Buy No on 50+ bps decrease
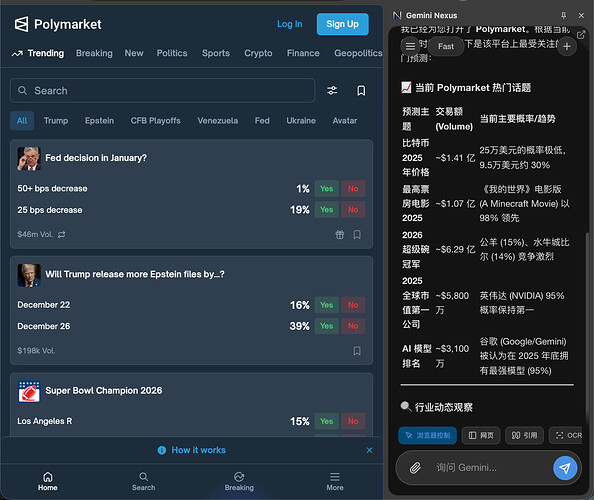The image size is (594, 500). 353,189
